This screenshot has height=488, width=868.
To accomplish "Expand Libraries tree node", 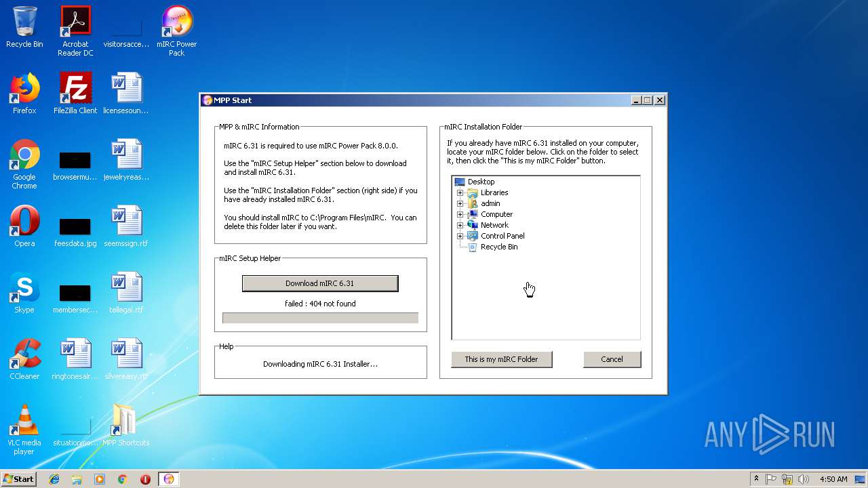I will tap(460, 192).
